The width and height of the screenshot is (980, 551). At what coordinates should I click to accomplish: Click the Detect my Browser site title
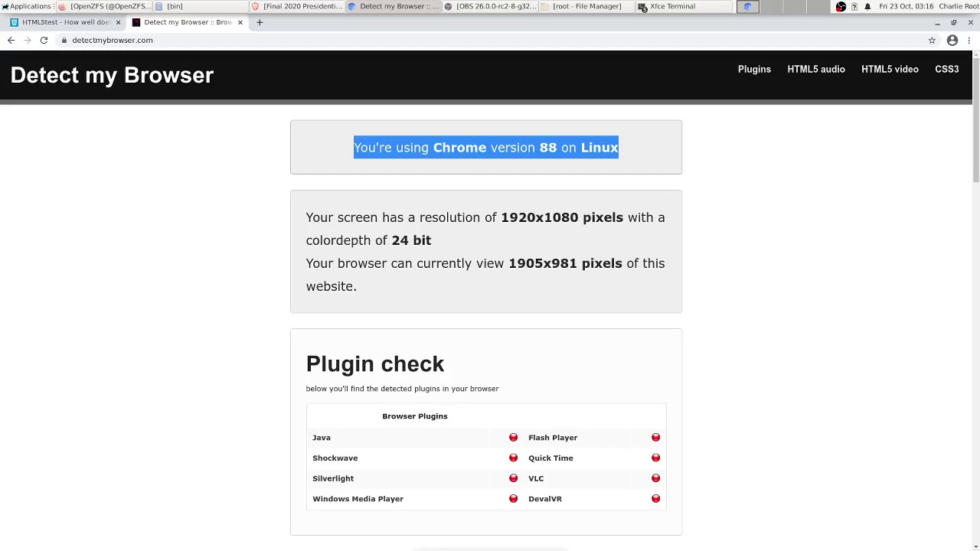(x=112, y=75)
